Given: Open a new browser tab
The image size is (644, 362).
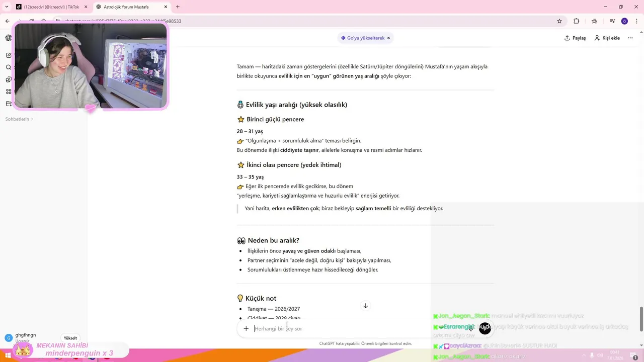Looking at the screenshot, I should coord(178,7).
